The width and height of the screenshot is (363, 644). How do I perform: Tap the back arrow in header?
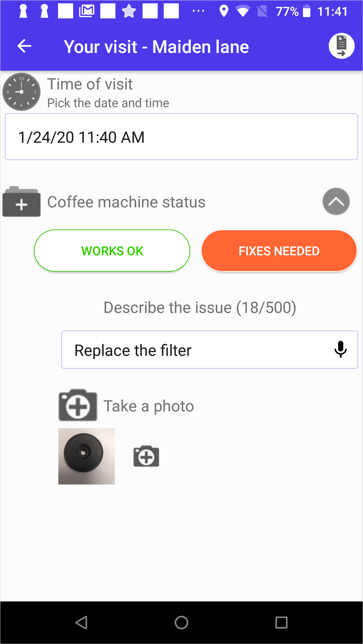24,46
